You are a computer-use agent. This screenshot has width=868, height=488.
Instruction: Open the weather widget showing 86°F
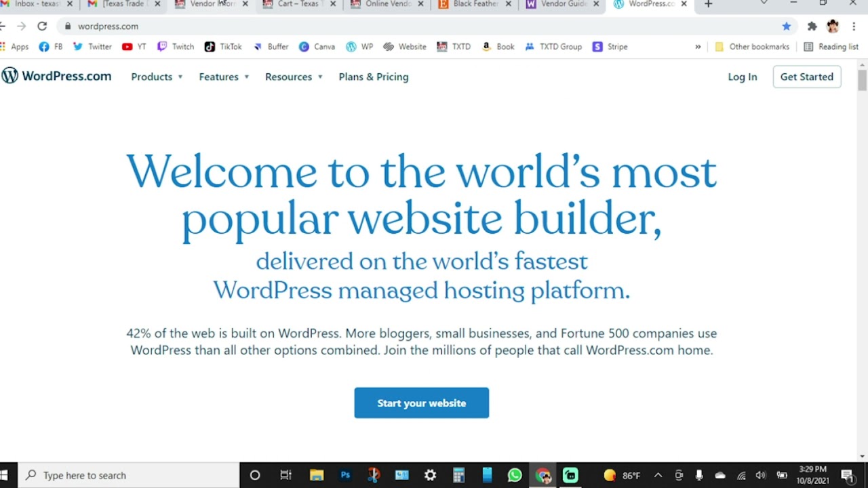(622, 475)
